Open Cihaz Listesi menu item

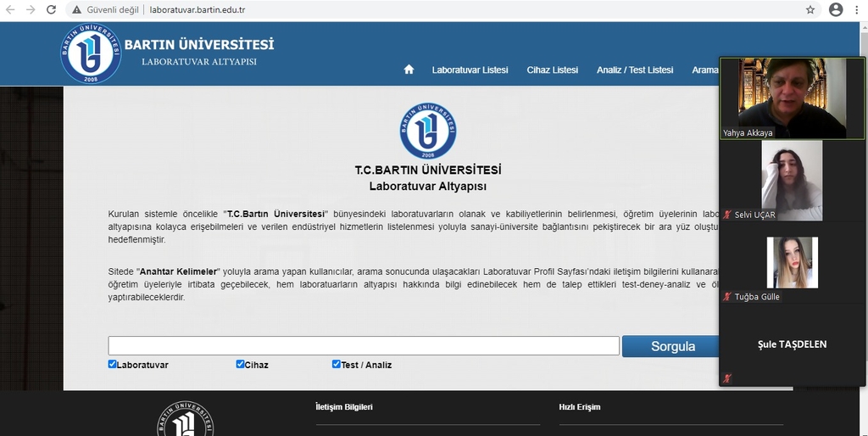pyautogui.click(x=553, y=70)
